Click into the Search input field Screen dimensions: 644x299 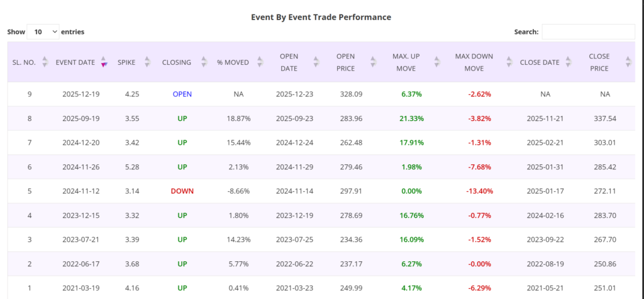pos(588,31)
